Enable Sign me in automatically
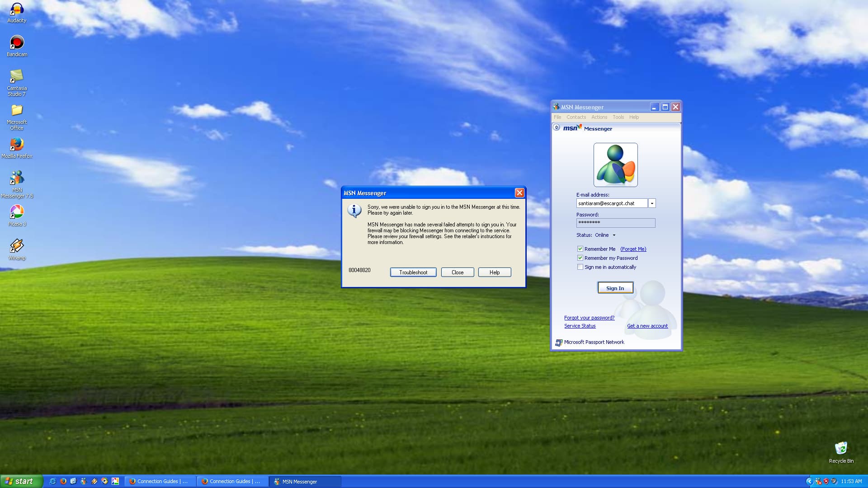 click(580, 267)
